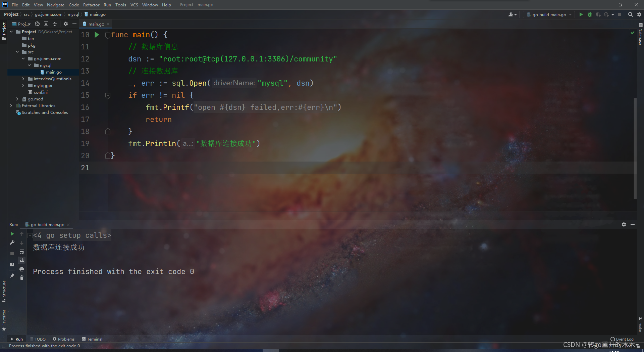Expand External Libraries node
Image resolution: width=644 pixels, height=352 pixels.
click(11, 105)
